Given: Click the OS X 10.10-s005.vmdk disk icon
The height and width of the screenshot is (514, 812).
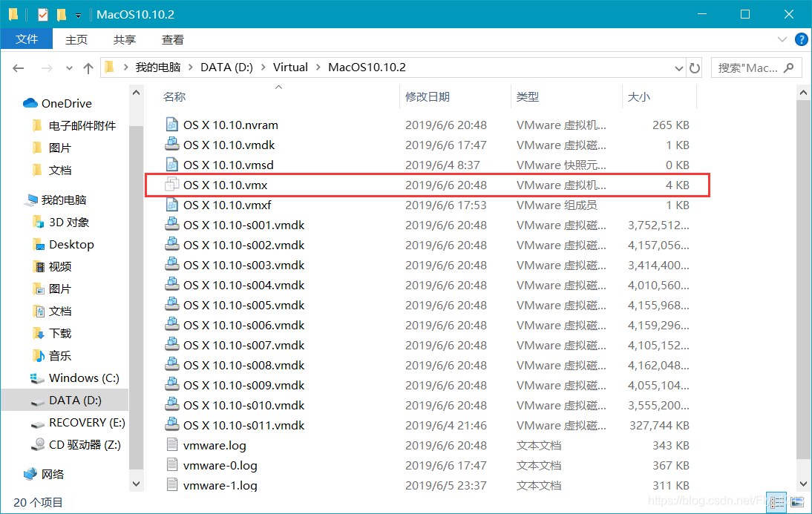Looking at the screenshot, I should pos(171,304).
